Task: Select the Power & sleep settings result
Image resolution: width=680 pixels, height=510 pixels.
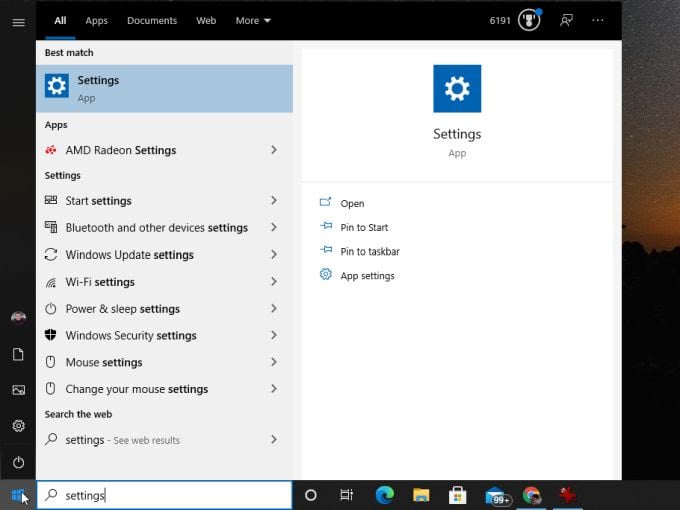Action: tap(122, 309)
